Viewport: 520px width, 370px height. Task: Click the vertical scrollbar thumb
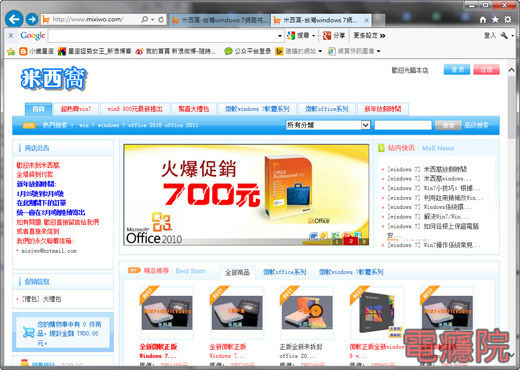511,107
